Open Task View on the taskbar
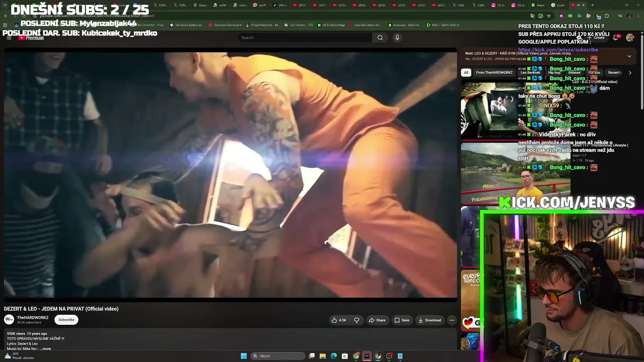 point(312,356)
